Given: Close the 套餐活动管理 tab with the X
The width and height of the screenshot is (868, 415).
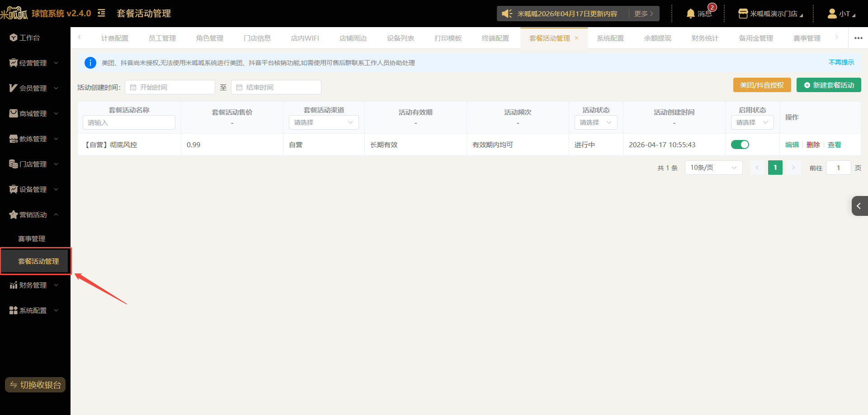Looking at the screenshot, I should click(x=576, y=38).
